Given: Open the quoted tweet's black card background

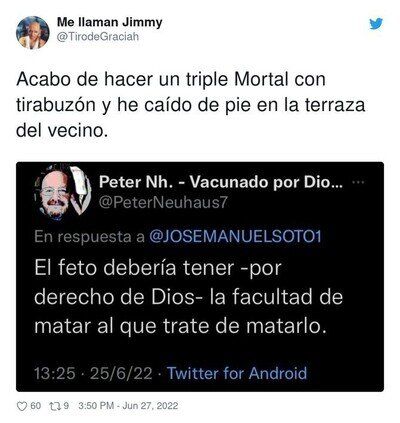Looking at the screenshot, I should [x=200, y=277].
